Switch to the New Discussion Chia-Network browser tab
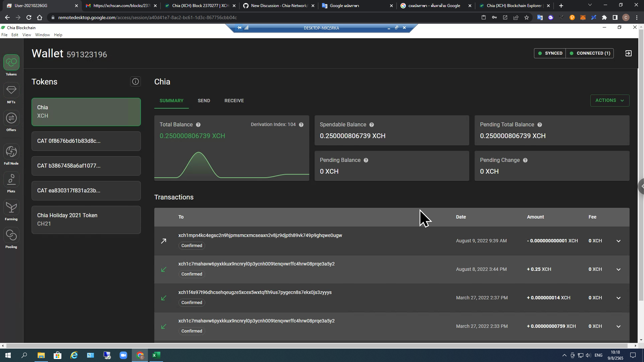Image resolution: width=644 pixels, height=362 pixels. [279, 5]
